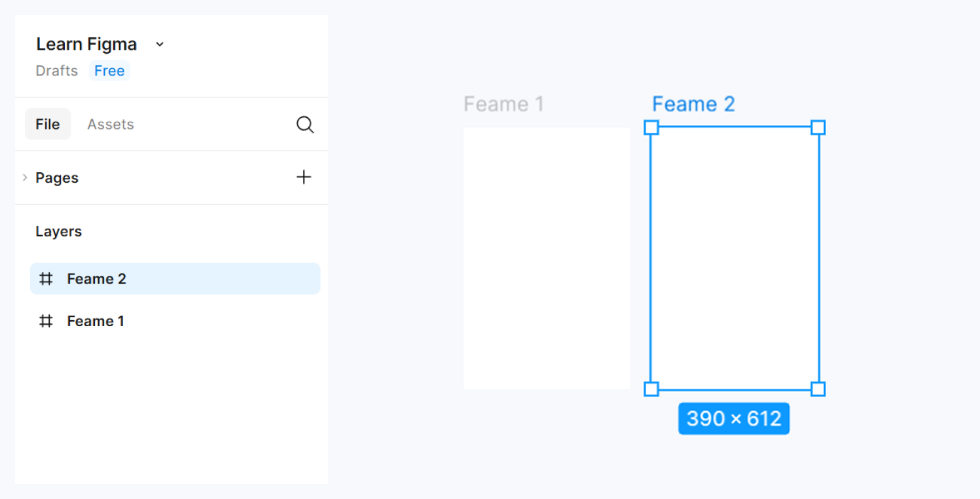Select the bottom-left resize handle of Feame 2
This screenshot has width=980, height=499.
(x=651, y=389)
